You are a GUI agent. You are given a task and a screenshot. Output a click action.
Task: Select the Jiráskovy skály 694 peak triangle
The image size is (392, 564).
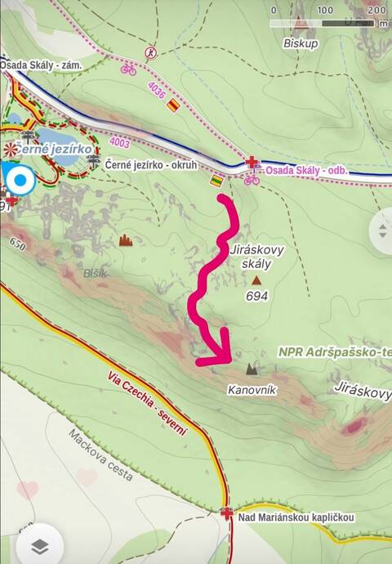[x=256, y=280]
